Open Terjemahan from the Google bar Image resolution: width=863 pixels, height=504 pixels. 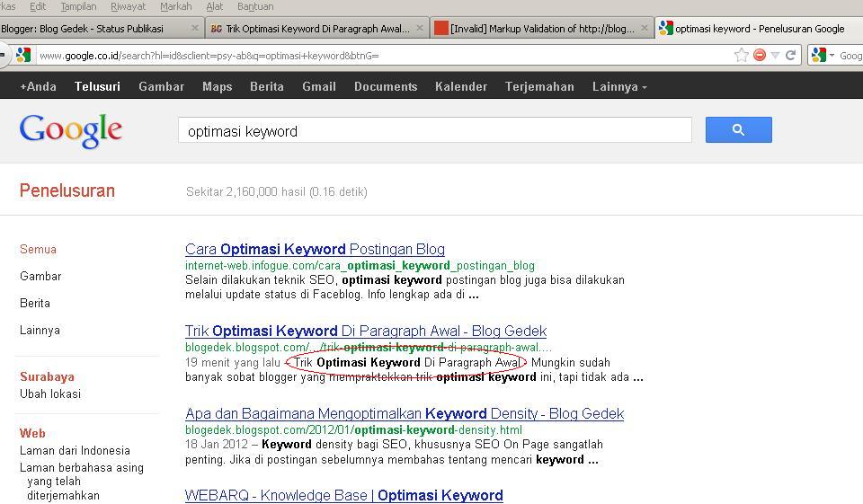click(539, 86)
